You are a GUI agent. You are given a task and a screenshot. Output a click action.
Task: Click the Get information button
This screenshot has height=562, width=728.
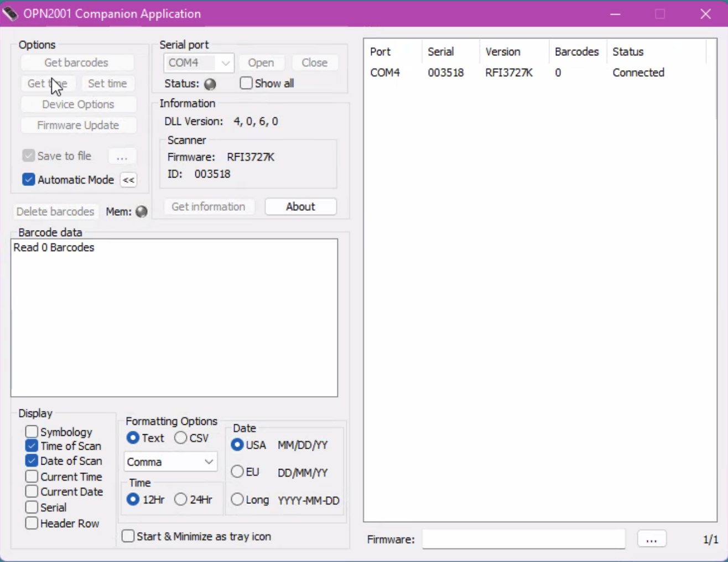pos(209,206)
